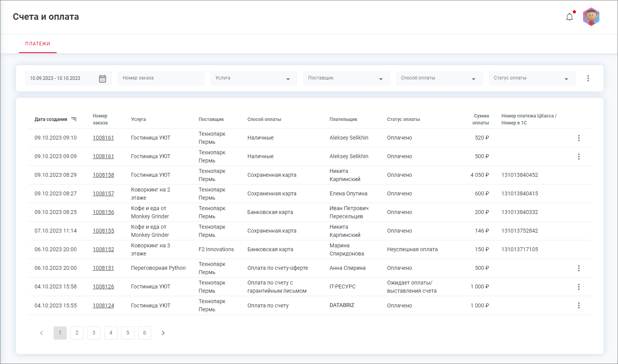Screen dimensions: 618x364
Task: Open row actions for IT-РЕСУРС payment
Action: click(x=578, y=287)
